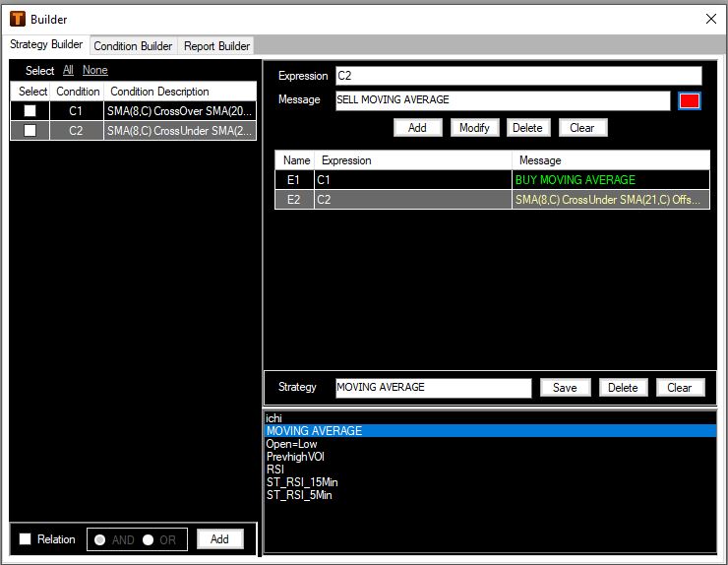The image size is (728, 565).
Task: Click SMA(8,C) CrossOver description cell
Action: [x=180, y=111]
